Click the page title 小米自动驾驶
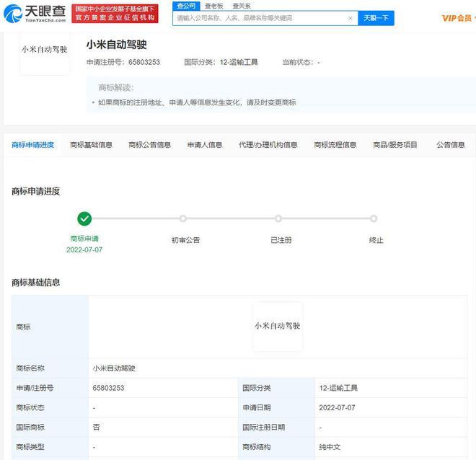 tap(117, 45)
